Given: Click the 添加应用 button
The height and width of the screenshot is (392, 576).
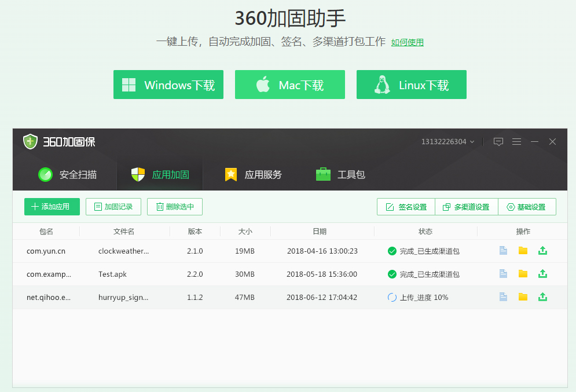Looking at the screenshot, I should click(x=52, y=207).
